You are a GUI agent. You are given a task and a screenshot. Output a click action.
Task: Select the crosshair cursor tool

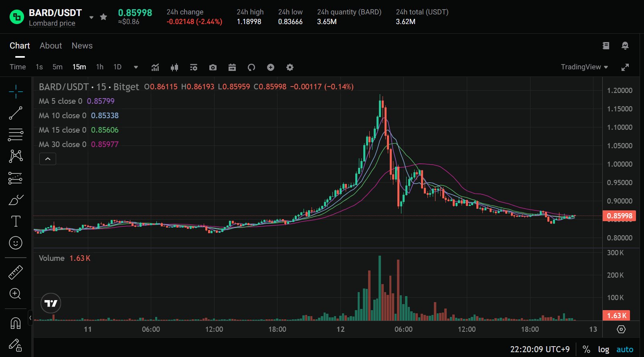point(16,91)
